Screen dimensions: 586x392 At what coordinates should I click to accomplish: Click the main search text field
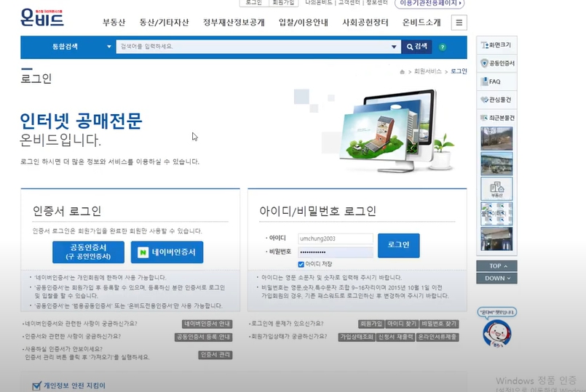tap(253, 47)
